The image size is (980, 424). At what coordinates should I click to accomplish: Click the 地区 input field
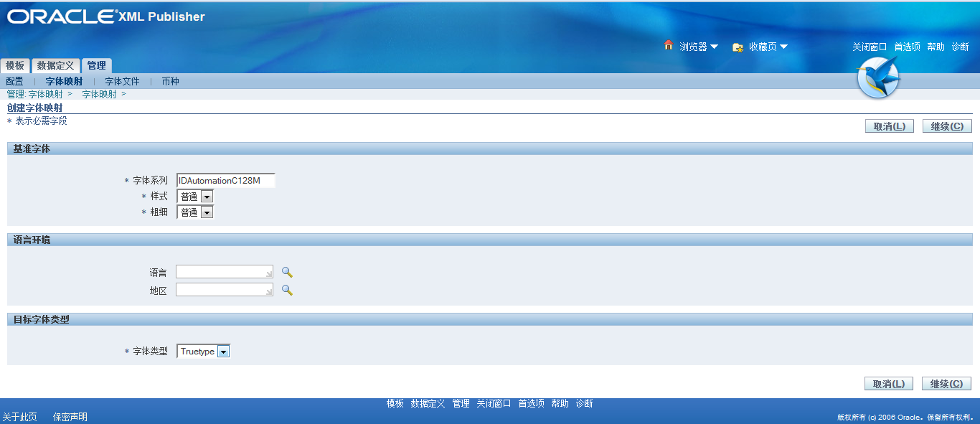coord(225,290)
